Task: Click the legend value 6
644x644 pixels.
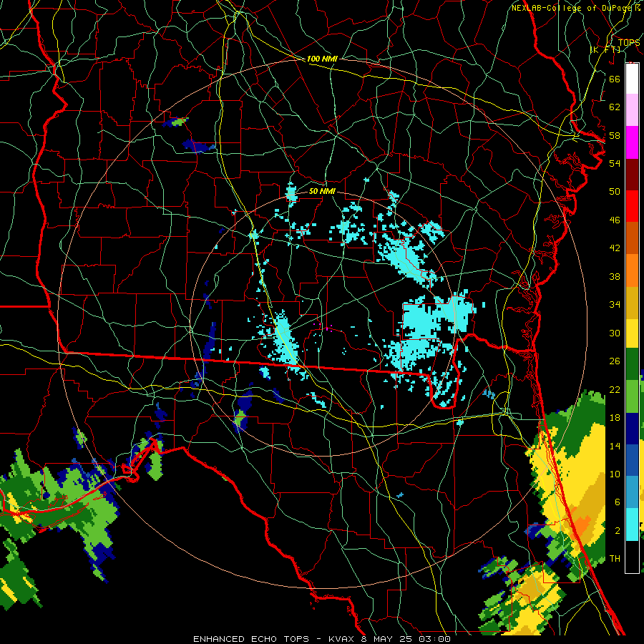Action: coord(617,502)
